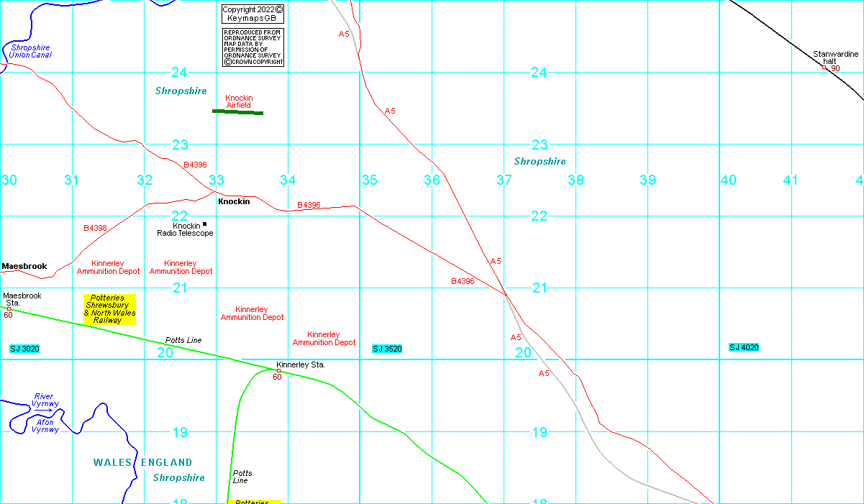Click the Knockin Airfield text label

point(239,101)
